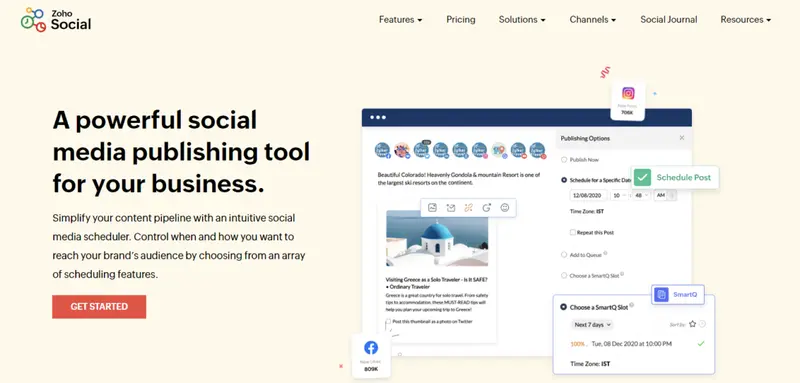Click the Google icon in composer toolbar
This screenshot has height=383, width=800.
tap(487, 208)
